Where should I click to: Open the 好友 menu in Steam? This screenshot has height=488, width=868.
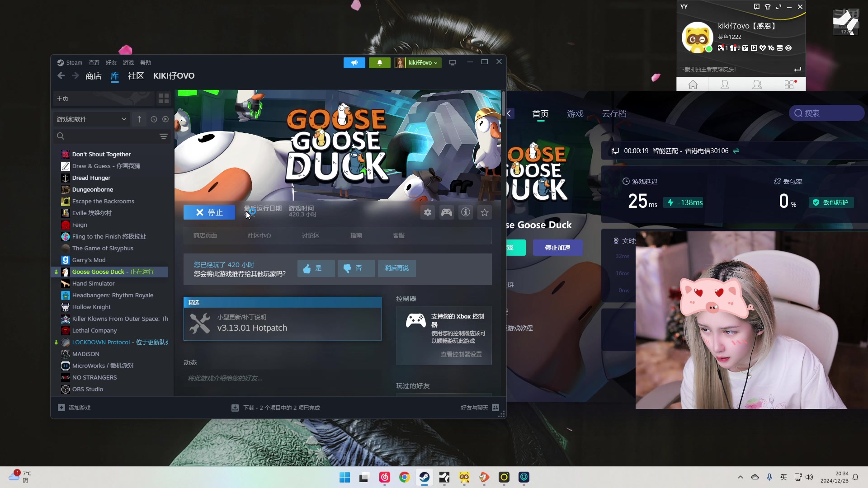[x=111, y=63]
